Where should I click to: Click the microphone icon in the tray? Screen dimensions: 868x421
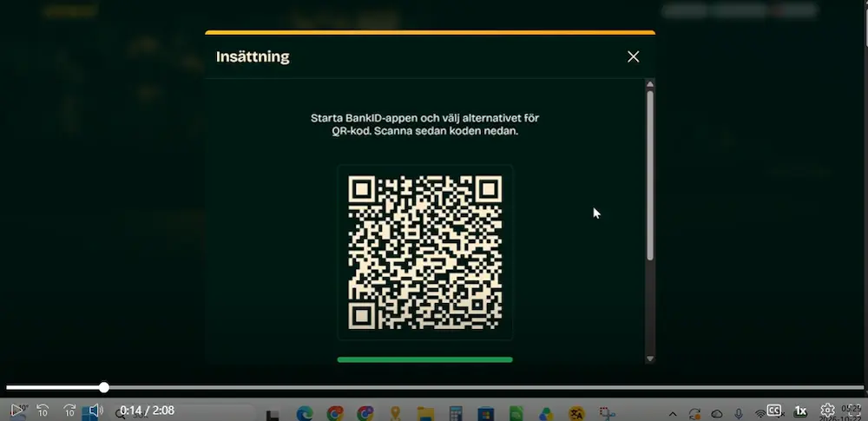[x=739, y=414]
